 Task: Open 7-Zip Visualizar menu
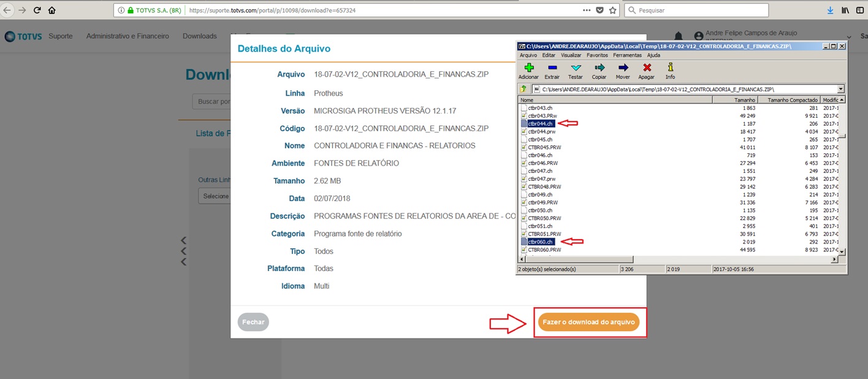(x=571, y=55)
